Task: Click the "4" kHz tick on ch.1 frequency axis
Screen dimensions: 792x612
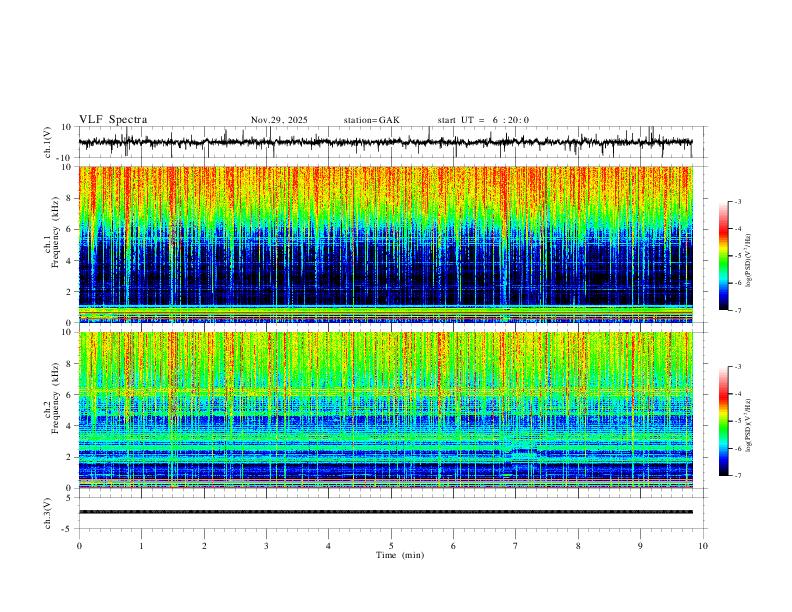Action: 69,261
